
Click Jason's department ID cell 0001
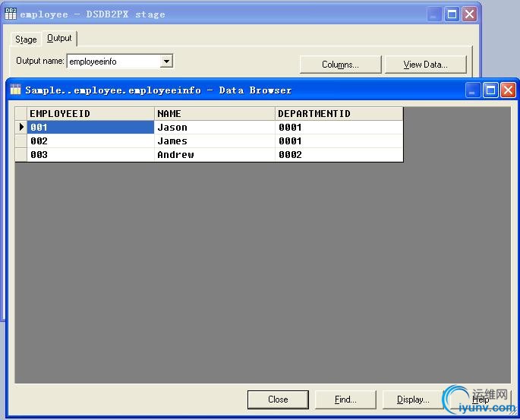pos(339,127)
